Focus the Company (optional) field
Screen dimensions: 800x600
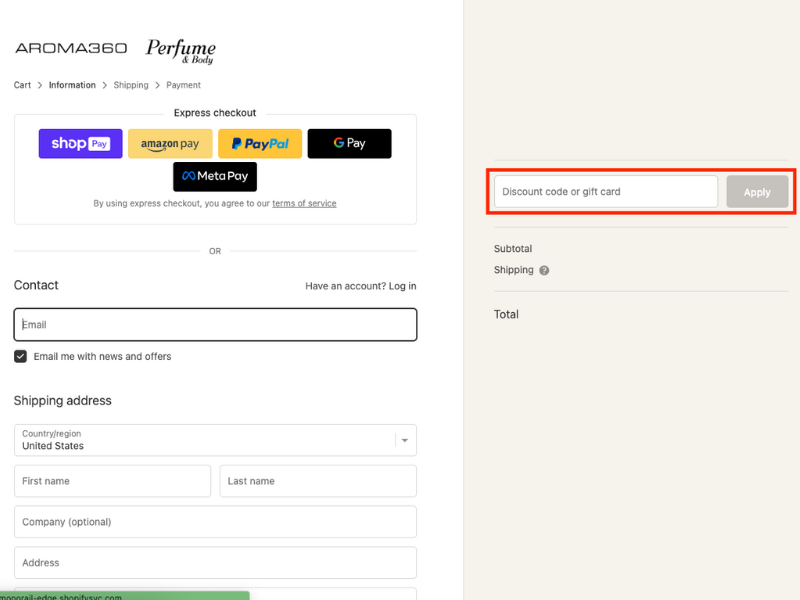coord(215,522)
